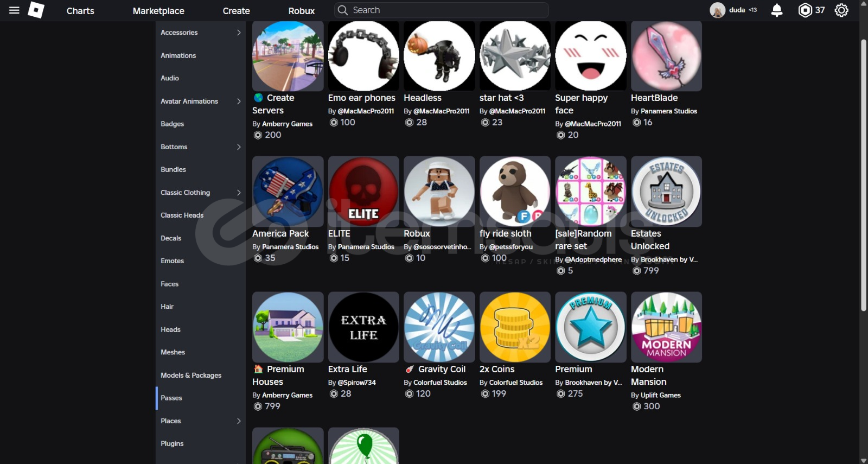Visit creator Amberry Games under Create Servers

point(287,124)
